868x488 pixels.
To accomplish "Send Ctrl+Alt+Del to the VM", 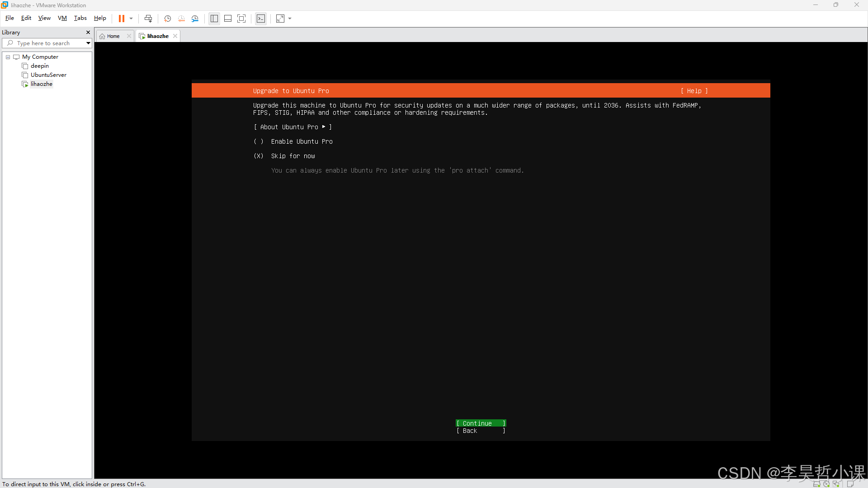I will click(148, 19).
